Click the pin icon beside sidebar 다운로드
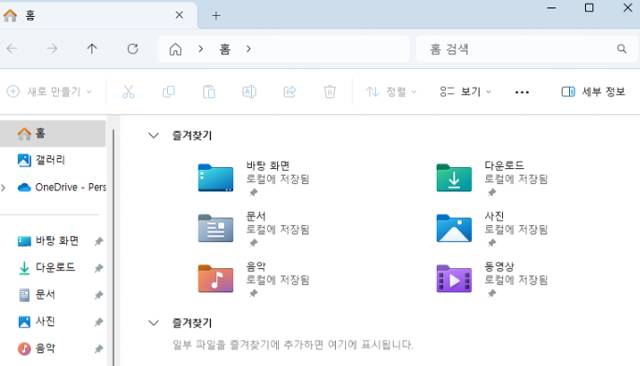640x366 pixels. (98, 268)
